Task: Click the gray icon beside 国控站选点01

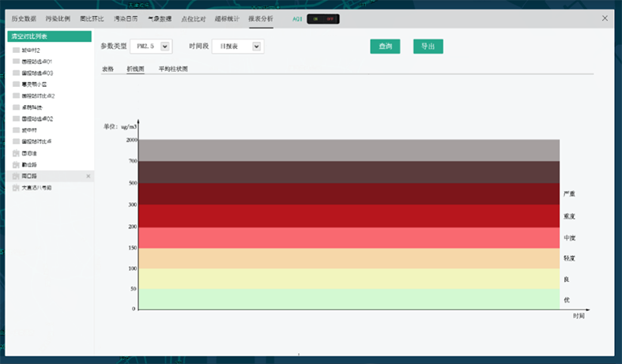Action: [16, 61]
